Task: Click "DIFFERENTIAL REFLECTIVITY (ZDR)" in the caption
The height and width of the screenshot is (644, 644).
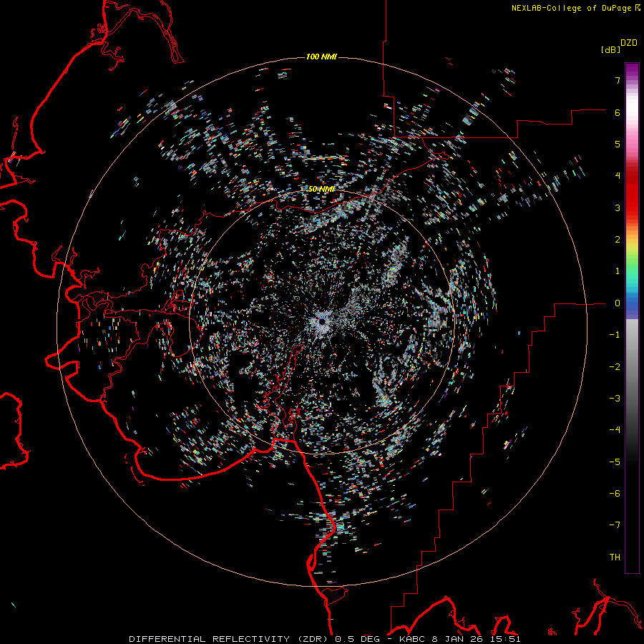Action: pyautogui.click(x=229, y=639)
